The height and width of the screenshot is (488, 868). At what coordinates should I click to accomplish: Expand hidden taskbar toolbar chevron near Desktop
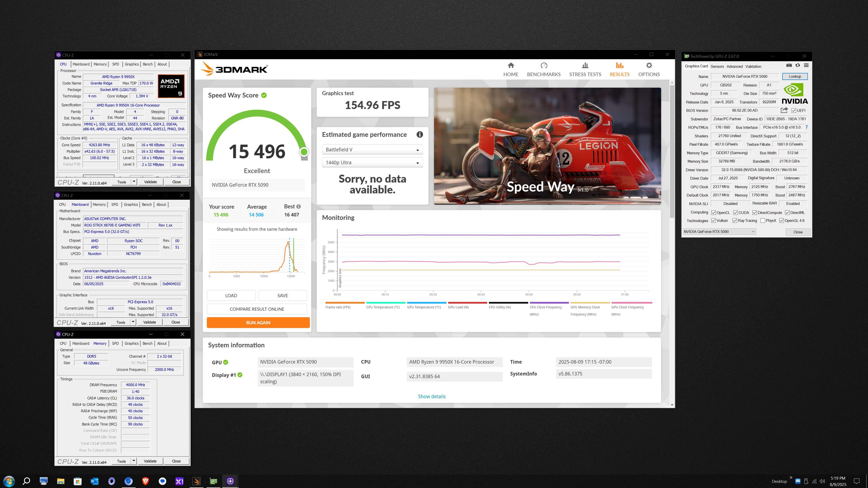tap(791, 478)
